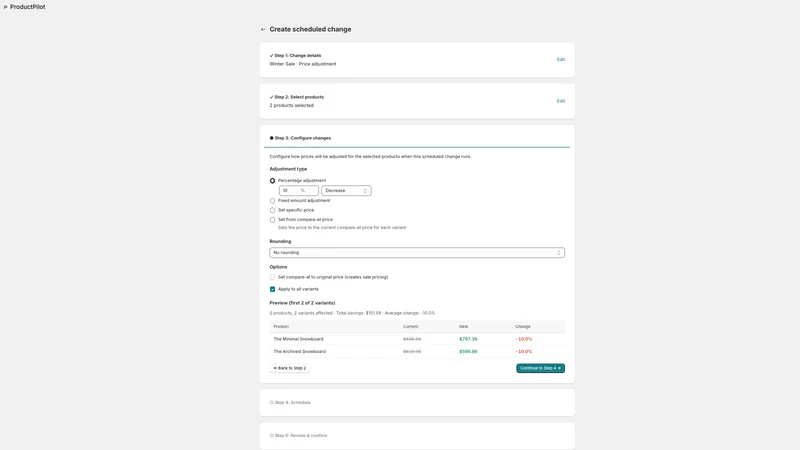Click New column header
This screenshot has height=450, width=800.
463,327
